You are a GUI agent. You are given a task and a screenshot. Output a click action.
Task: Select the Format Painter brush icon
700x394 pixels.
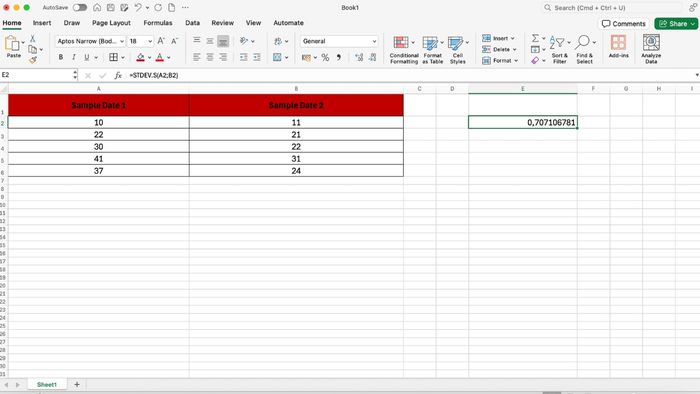[32, 60]
